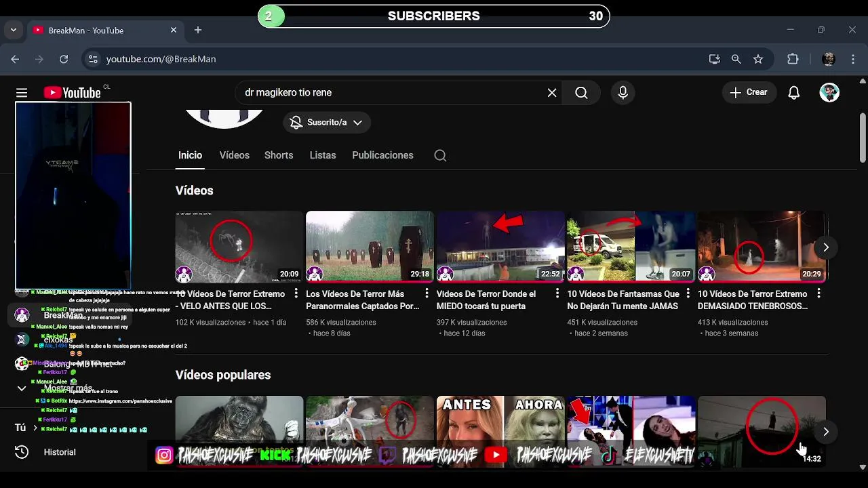Open options for '10 Vídeos De Fantasmas Que'
The width and height of the screenshot is (868, 488).
click(688, 293)
